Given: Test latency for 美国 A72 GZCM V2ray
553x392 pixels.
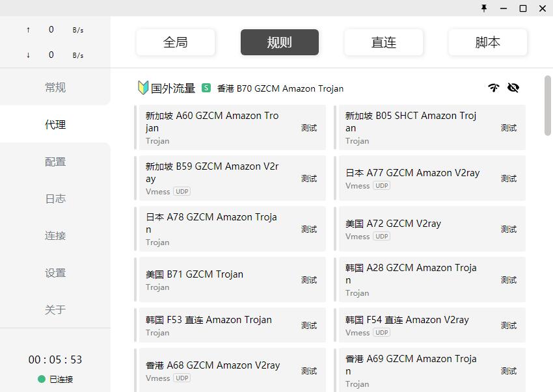Looking at the screenshot, I should 509,229.
